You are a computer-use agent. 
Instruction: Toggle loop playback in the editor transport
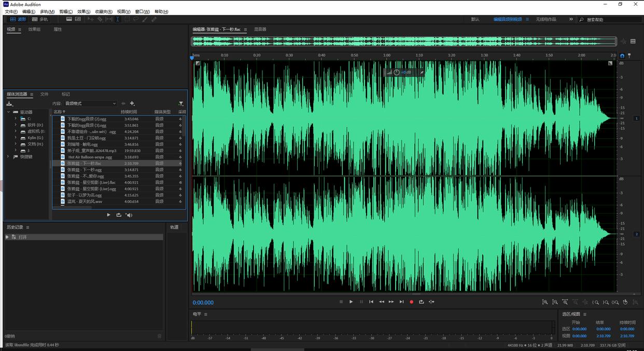(422, 302)
